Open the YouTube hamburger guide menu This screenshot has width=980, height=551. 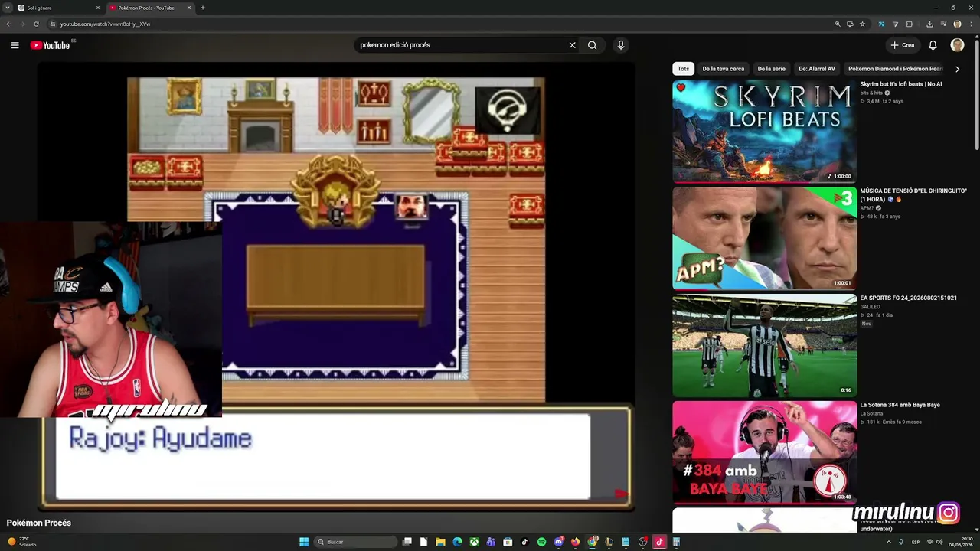point(15,45)
